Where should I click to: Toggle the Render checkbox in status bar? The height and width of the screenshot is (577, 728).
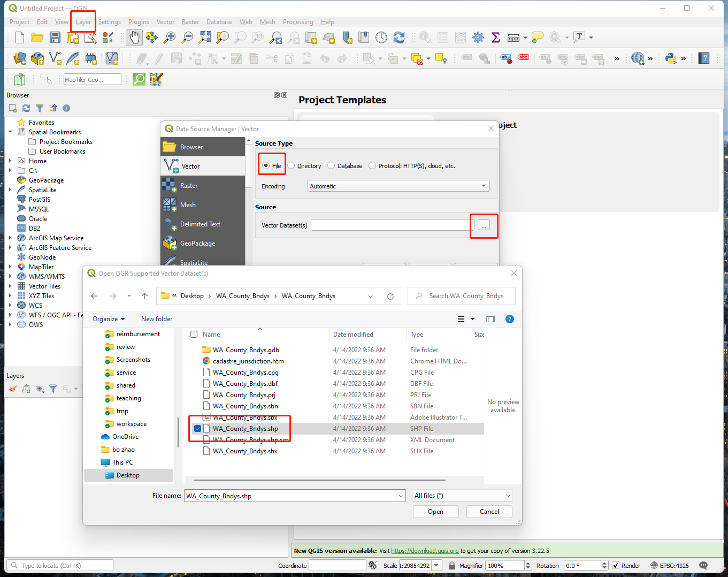click(616, 566)
